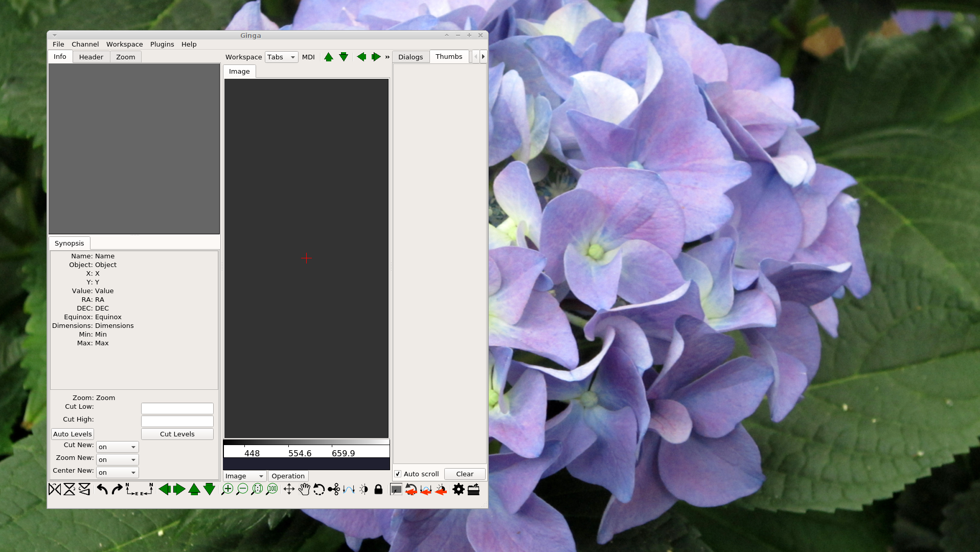
Task: Open the preferences gear icon
Action: pos(459,490)
